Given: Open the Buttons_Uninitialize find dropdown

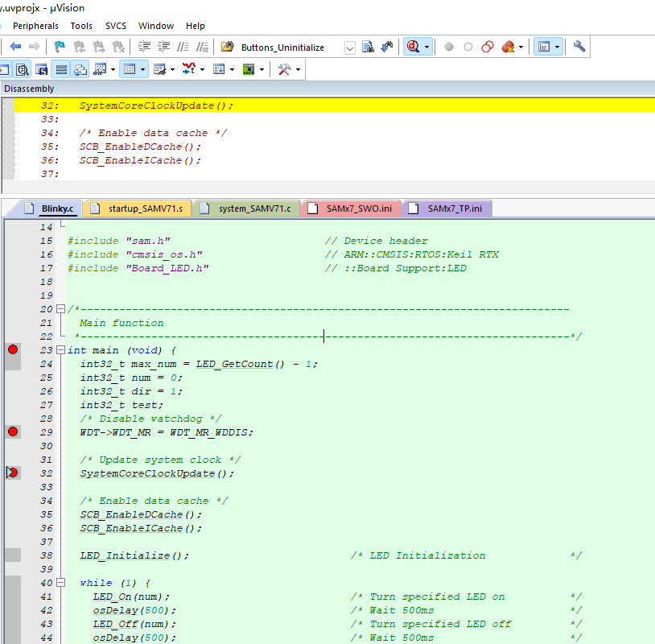Looking at the screenshot, I should pos(349,47).
